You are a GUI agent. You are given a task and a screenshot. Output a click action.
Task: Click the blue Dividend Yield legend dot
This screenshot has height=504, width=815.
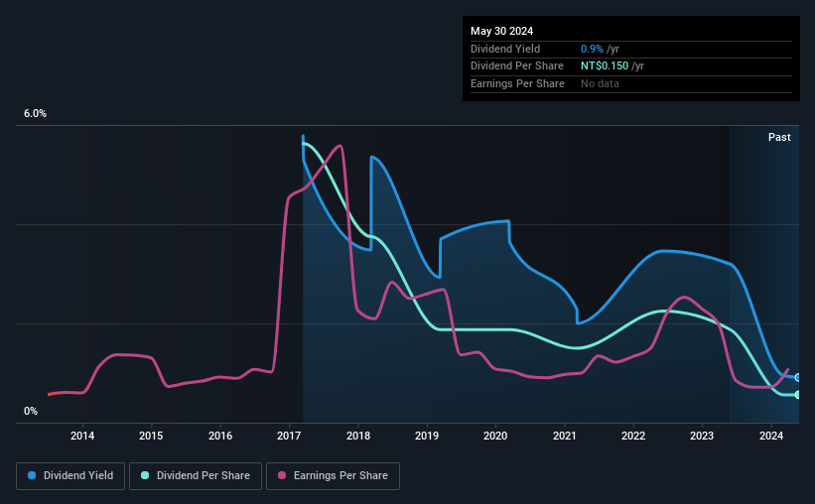click(x=32, y=475)
